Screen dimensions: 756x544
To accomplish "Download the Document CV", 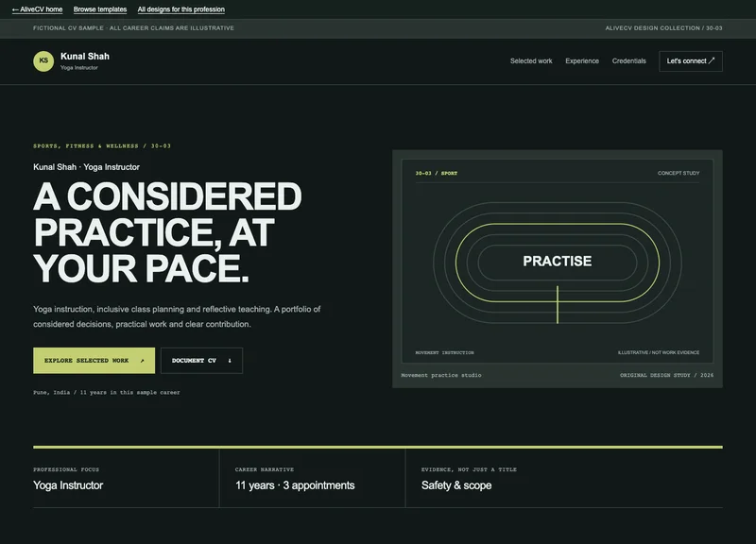I will tap(201, 361).
